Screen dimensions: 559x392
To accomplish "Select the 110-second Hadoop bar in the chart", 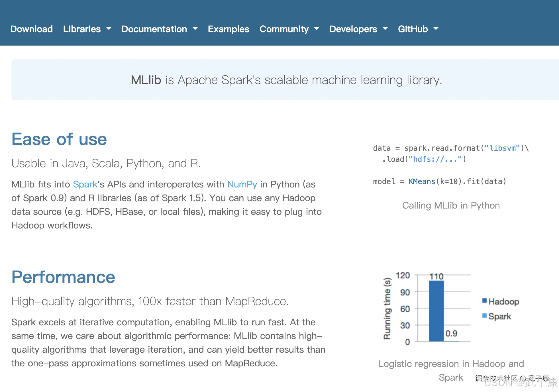I will click(436, 311).
